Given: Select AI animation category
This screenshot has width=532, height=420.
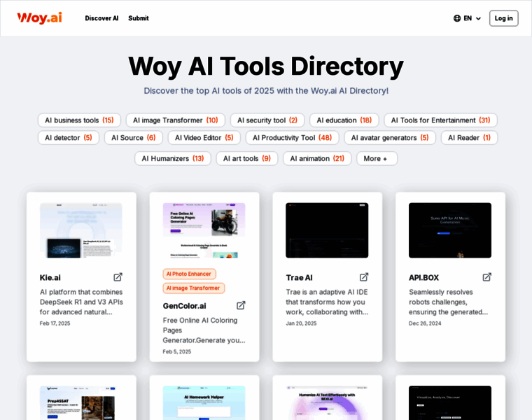Looking at the screenshot, I should [x=317, y=158].
